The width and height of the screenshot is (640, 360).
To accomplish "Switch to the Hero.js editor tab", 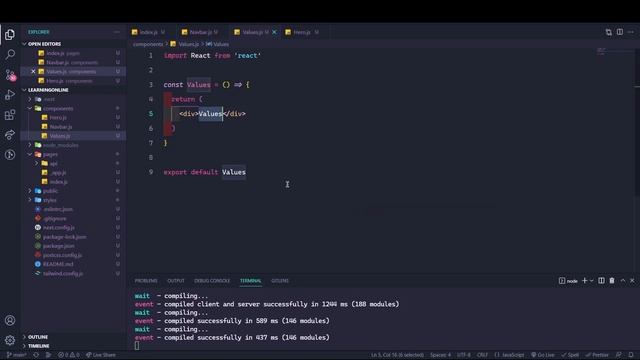I will (x=302, y=32).
